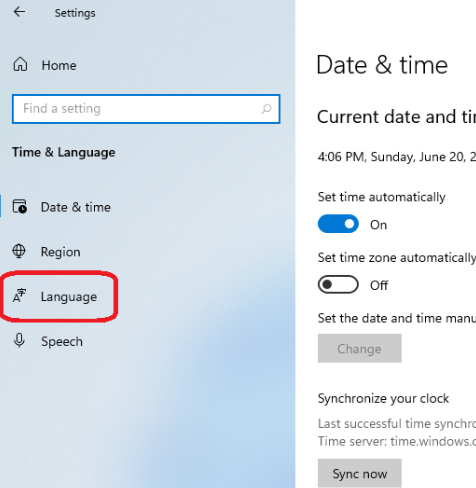This screenshot has width=476, height=488.
Task: Click the back arrow icon
Action: 19,12
